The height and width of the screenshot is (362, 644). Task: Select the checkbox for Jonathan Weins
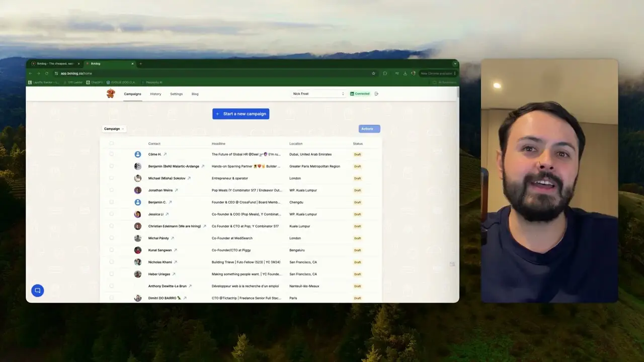pyautogui.click(x=112, y=190)
